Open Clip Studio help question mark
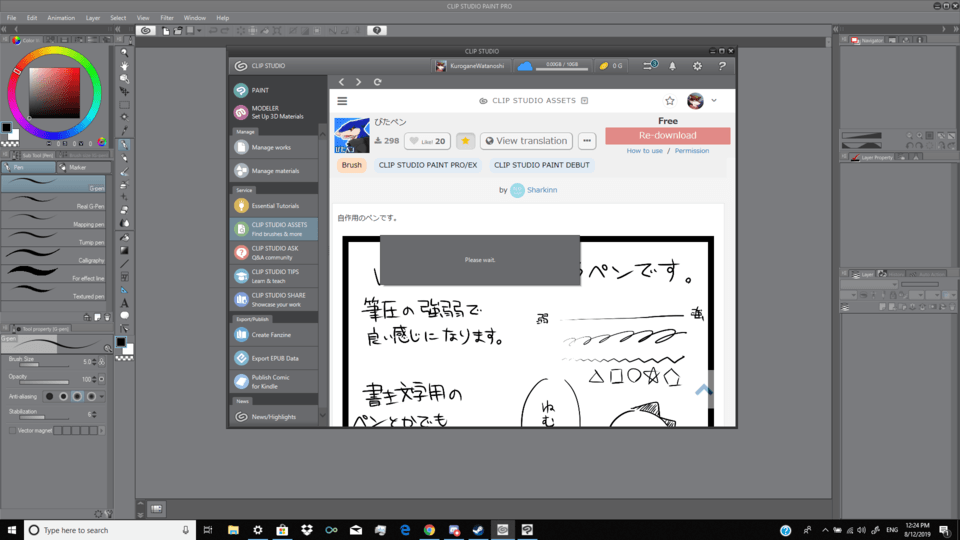This screenshot has height=540, width=960. [x=722, y=66]
